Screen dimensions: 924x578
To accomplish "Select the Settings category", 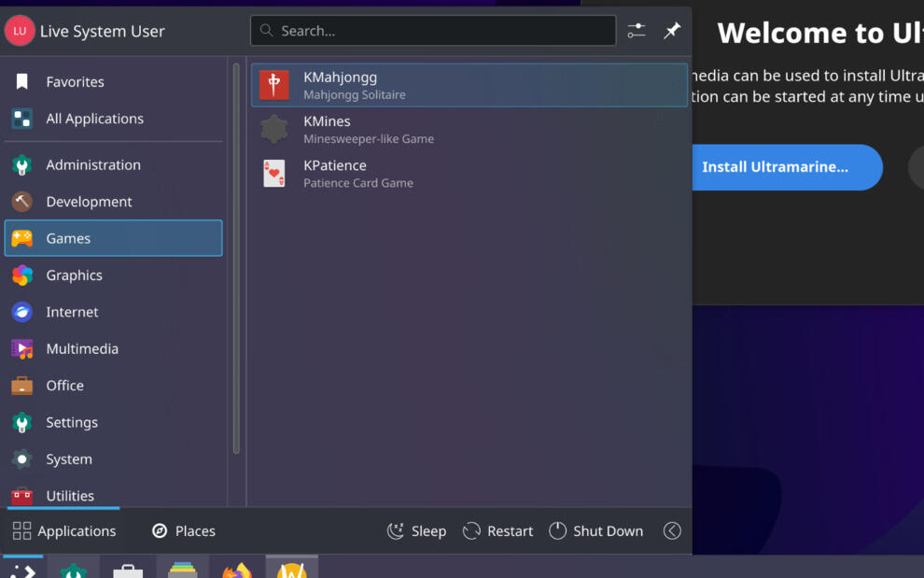I will tap(113, 422).
